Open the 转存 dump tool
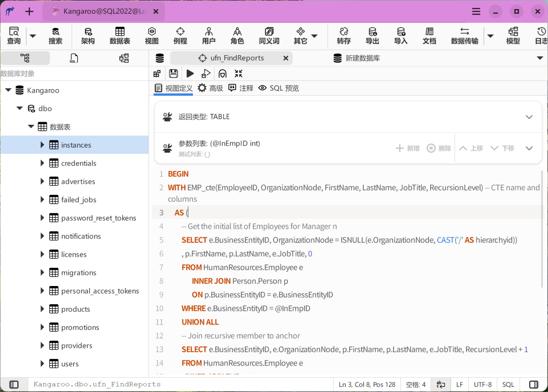548x392 pixels. [x=344, y=35]
